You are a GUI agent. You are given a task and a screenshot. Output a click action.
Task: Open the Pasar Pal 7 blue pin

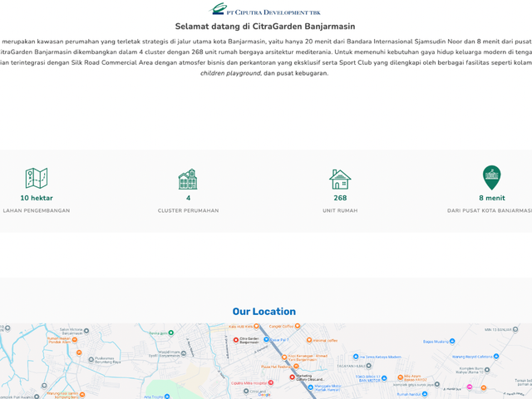pos(266,339)
